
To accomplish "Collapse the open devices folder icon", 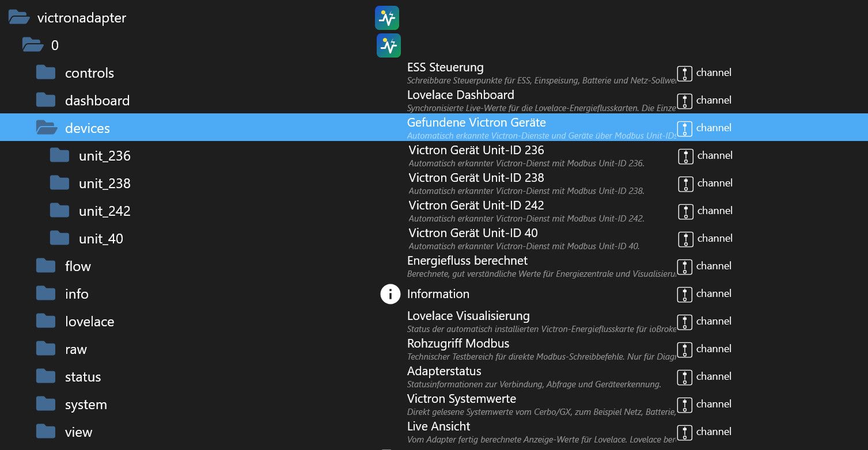I will pos(47,128).
